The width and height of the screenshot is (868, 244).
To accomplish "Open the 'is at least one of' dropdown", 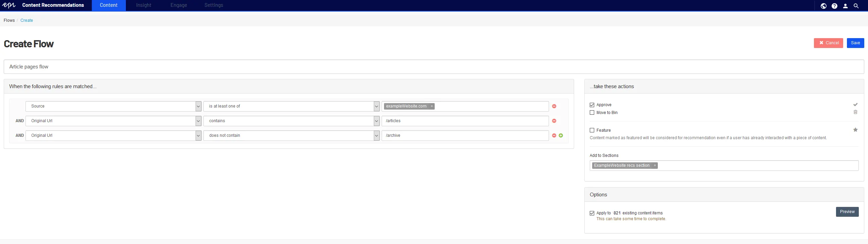I will click(291, 106).
